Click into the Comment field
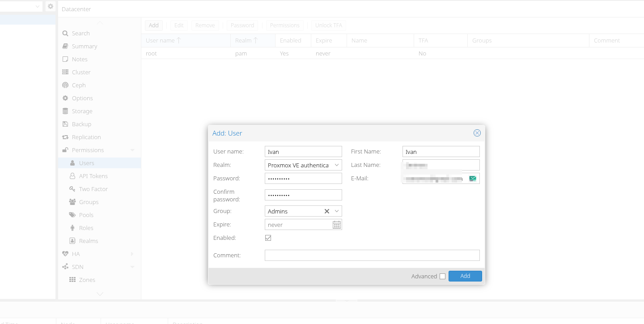 point(372,256)
